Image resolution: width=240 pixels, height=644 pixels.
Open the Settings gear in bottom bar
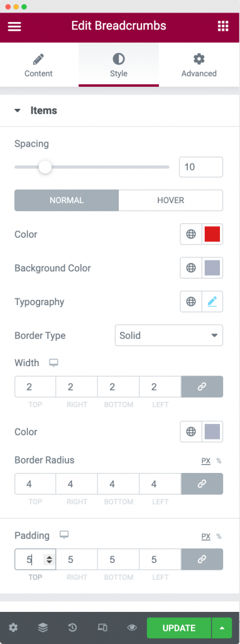(x=14, y=627)
